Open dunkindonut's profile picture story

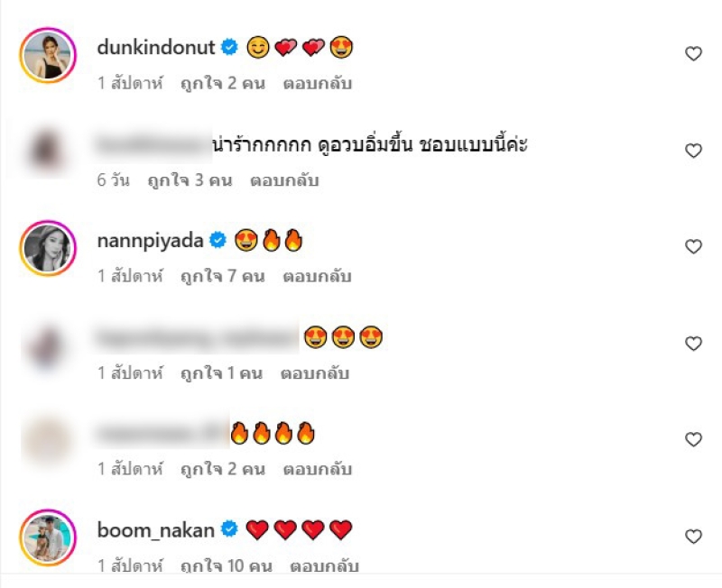[x=48, y=55]
